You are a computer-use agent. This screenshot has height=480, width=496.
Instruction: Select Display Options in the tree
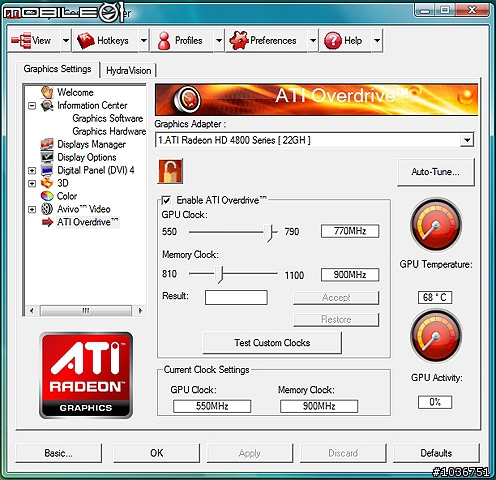pyautogui.click(x=87, y=157)
